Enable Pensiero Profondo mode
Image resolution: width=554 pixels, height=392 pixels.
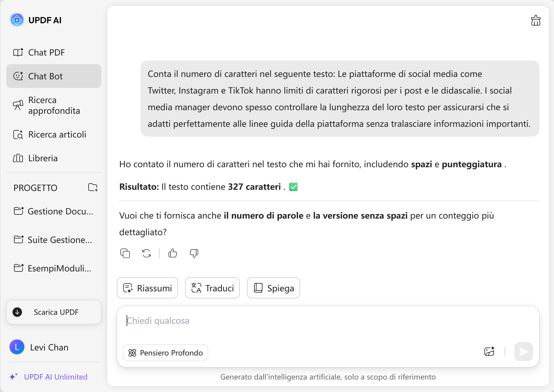point(165,353)
